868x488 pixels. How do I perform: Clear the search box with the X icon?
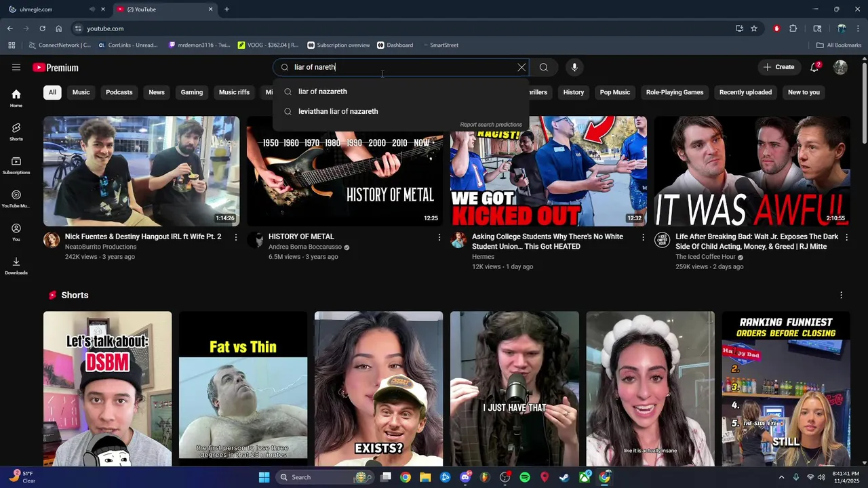(521, 67)
